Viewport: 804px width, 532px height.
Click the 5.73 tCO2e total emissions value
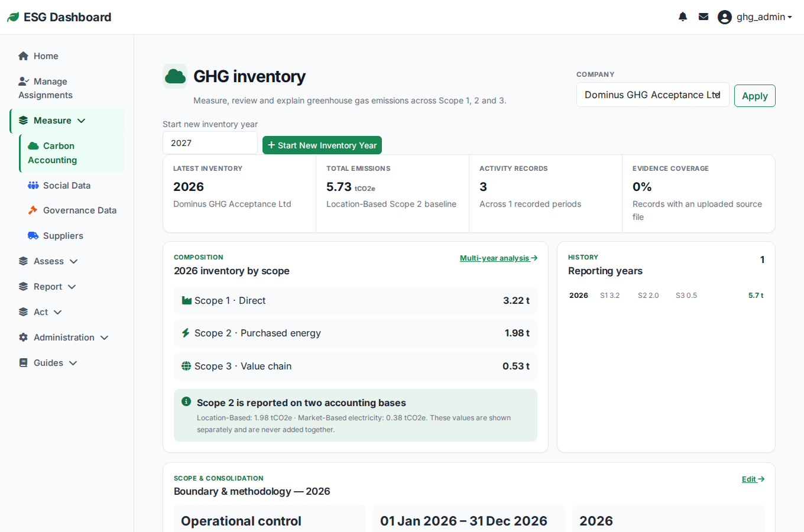click(351, 187)
